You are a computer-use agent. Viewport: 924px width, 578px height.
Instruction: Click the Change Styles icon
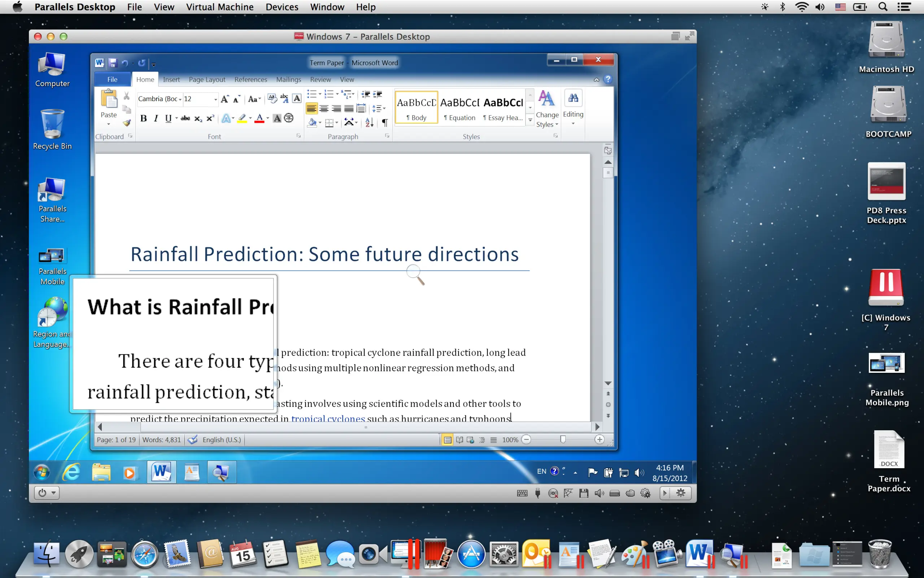coord(547,99)
